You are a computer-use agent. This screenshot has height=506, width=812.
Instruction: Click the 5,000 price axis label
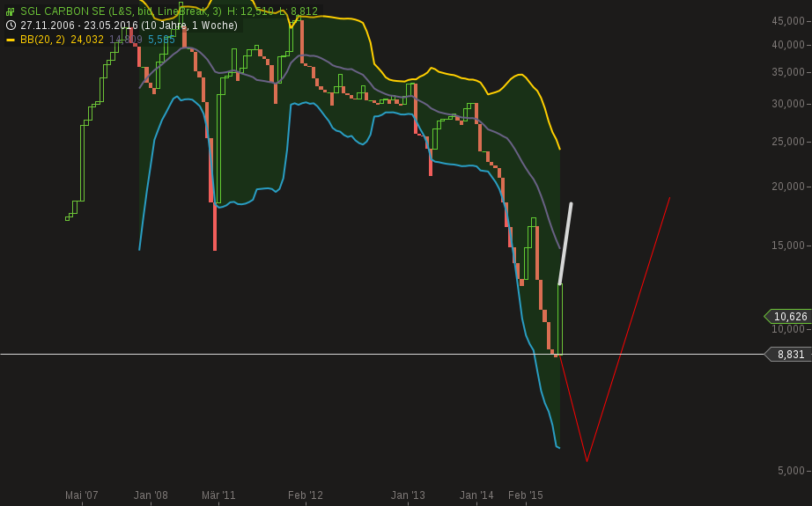tap(791, 471)
